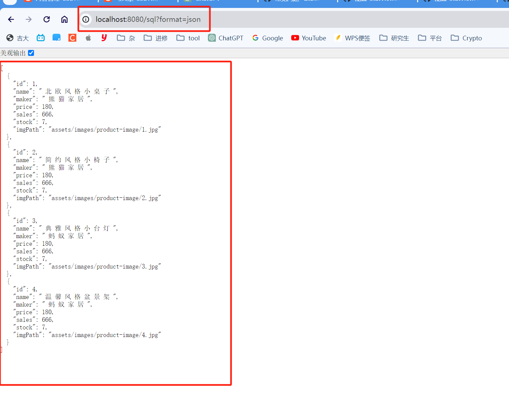The image size is (509, 420).
Task: Click imgPath product-image/2.jpg line
Action: [87, 198]
